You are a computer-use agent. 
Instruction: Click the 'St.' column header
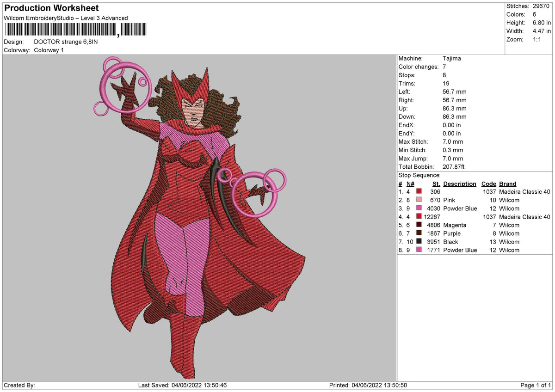click(436, 184)
